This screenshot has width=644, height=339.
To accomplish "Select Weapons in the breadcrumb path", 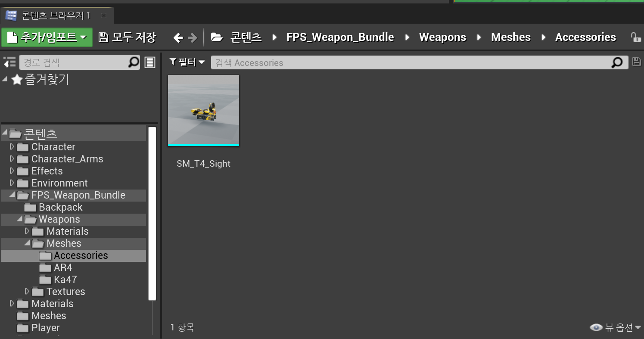I will click(x=443, y=37).
